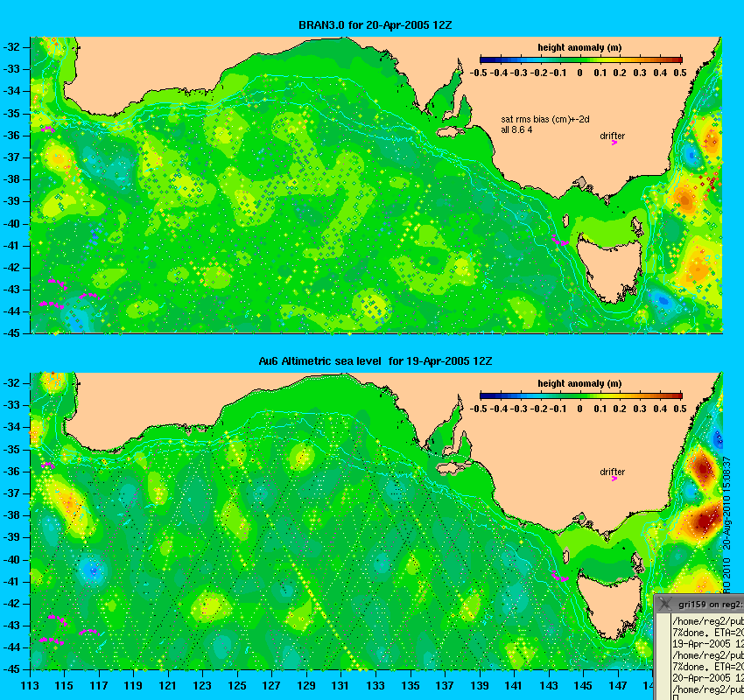
Task: Click the rotated '20-Aug-2010 15:08:37' timestamp
Action: pos(726,503)
